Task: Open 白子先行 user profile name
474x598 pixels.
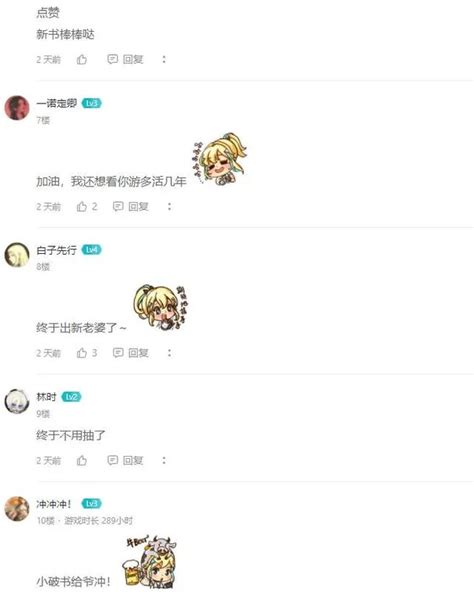Action: click(x=56, y=250)
